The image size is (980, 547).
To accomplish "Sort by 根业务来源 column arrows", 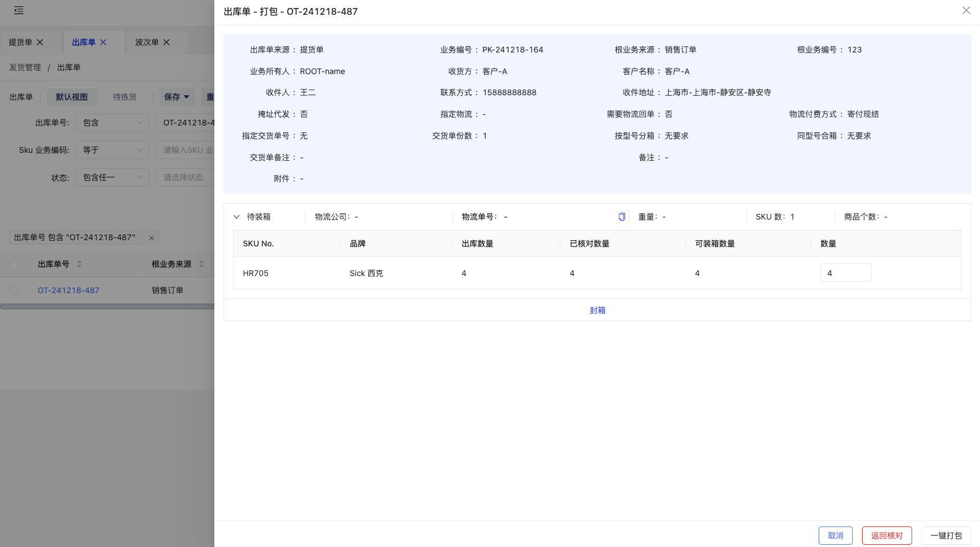I will coord(201,264).
